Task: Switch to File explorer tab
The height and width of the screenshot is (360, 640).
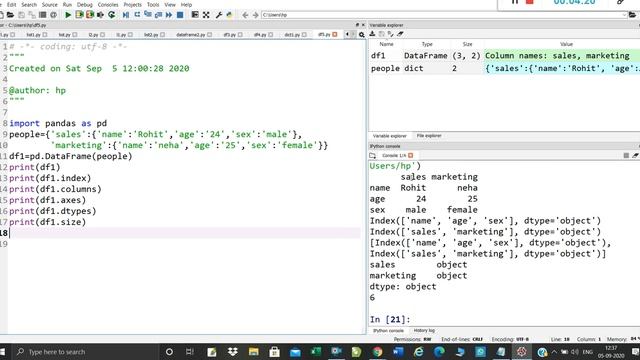Action: tap(429, 136)
